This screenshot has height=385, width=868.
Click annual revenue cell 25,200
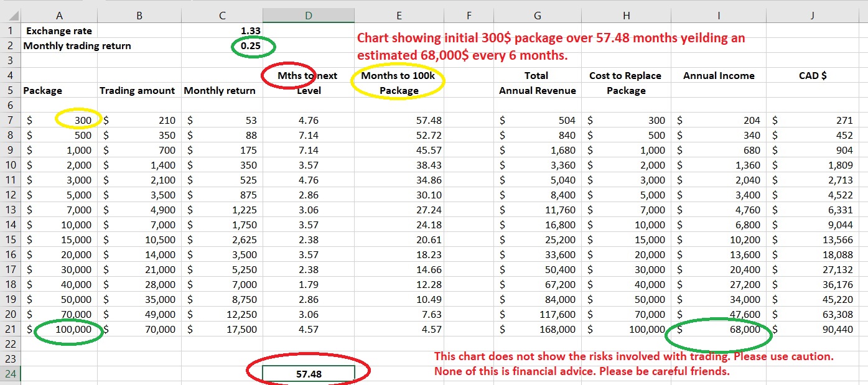[537, 239]
